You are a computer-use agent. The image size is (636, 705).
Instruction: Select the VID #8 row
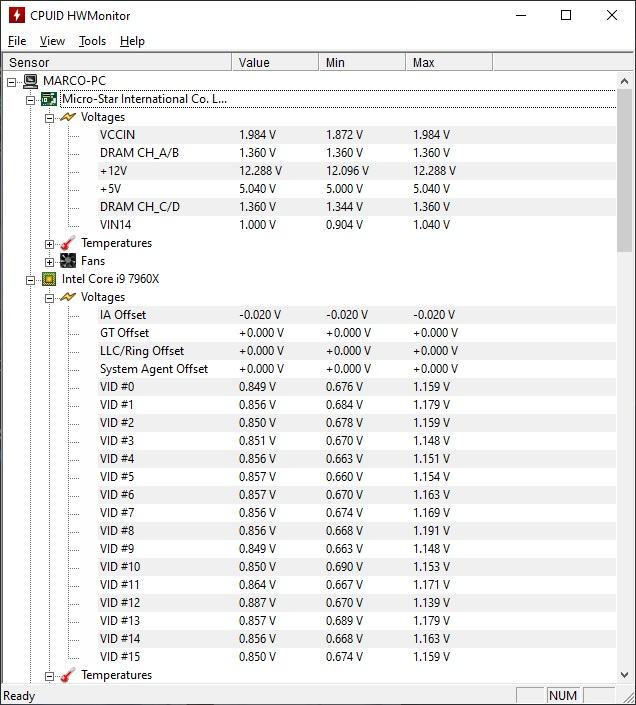357,531
